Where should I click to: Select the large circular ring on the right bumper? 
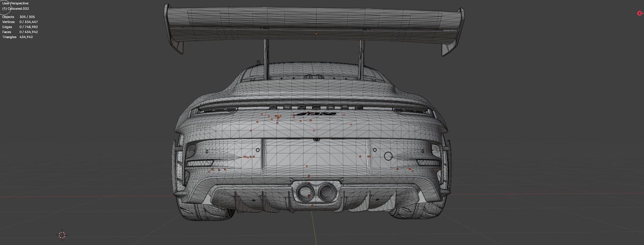(388, 156)
